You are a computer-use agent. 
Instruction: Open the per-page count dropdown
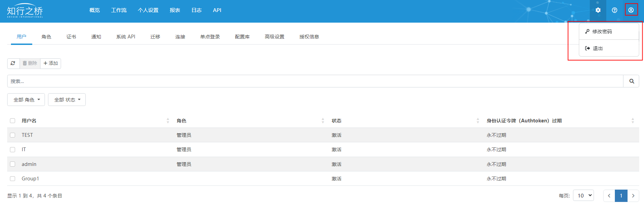(x=584, y=195)
